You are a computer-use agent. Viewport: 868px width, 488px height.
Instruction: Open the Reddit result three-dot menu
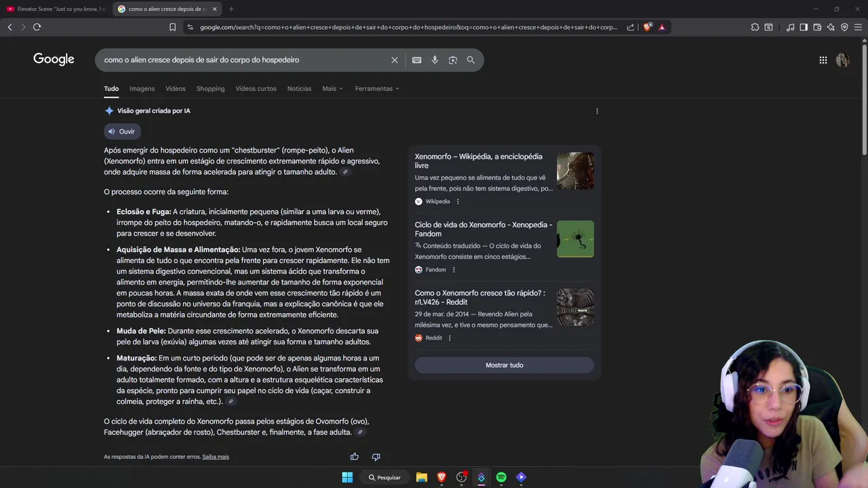coord(450,338)
